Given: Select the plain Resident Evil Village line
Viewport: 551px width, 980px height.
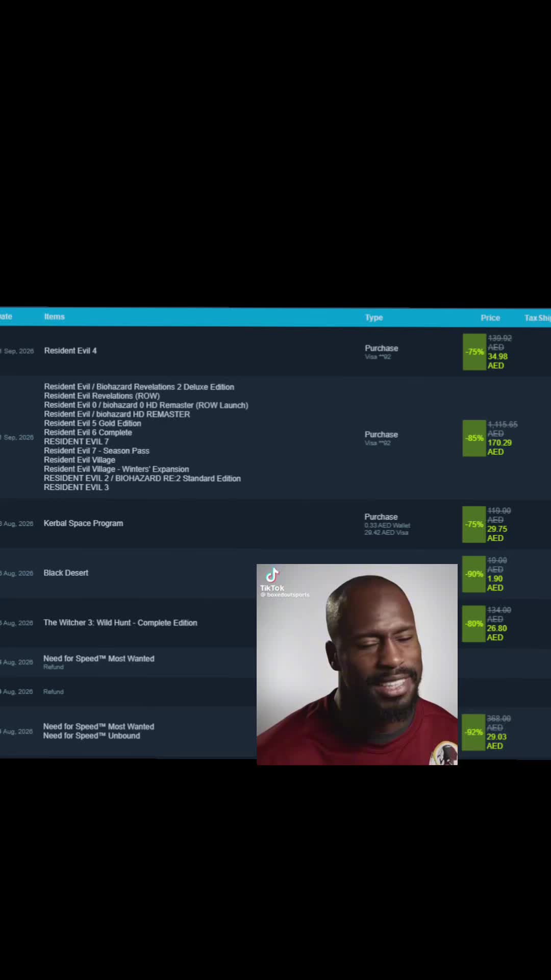Looking at the screenshot, I should [79, 460].
